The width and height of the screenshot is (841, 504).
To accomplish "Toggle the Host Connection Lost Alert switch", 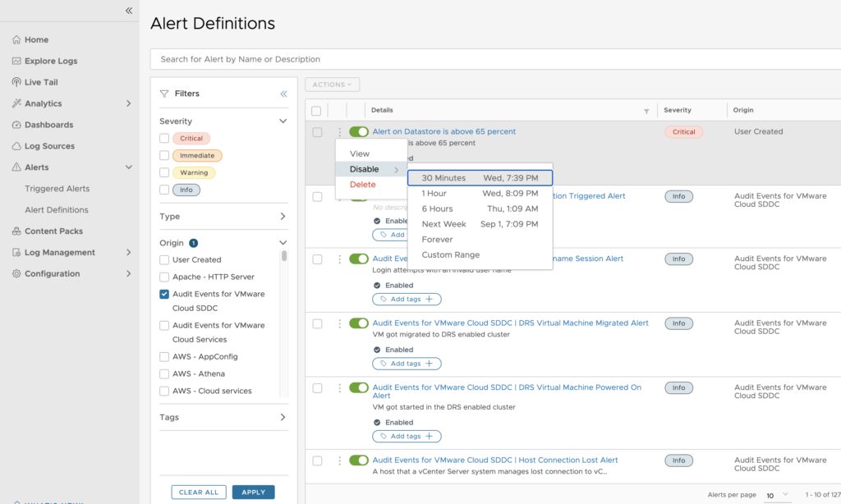I will coord(359,460).
